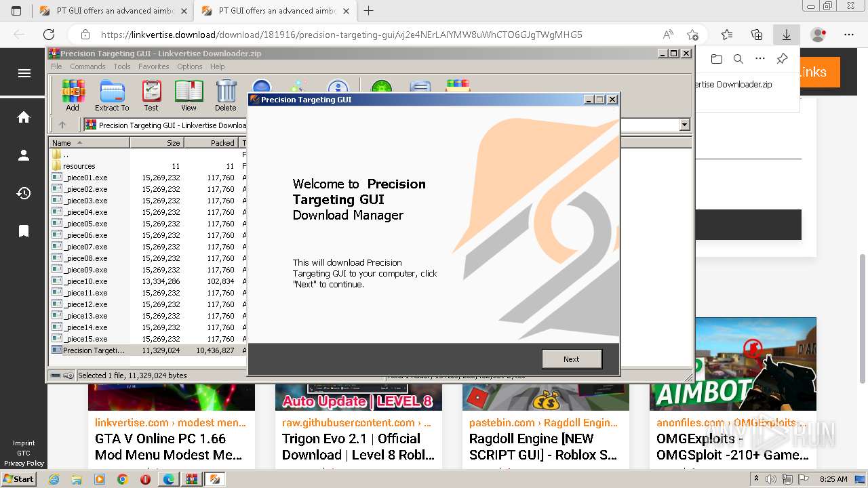The width and height of the screenshot is (868, 488).
Task: Switch to the first PT GUI browser tab
Action: point(112,11)
